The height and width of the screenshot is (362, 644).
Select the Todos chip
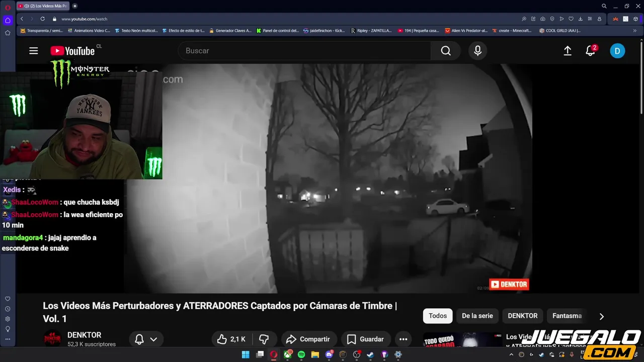(x=438, y=316)
